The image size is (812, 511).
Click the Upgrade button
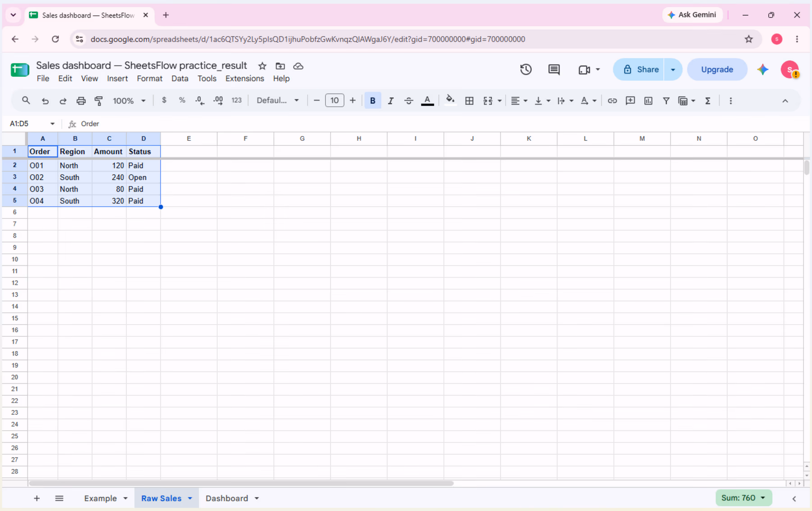pyautogui.click(x=717, y=70)
